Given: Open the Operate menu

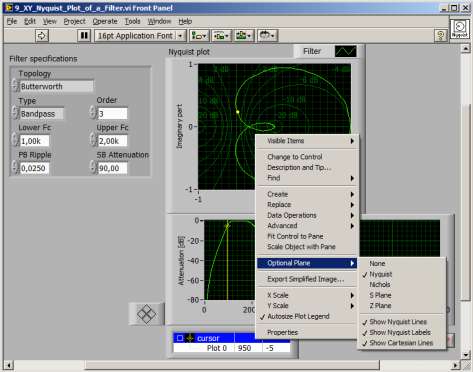Looking at the screenshot, I should [x=105, y=21].
